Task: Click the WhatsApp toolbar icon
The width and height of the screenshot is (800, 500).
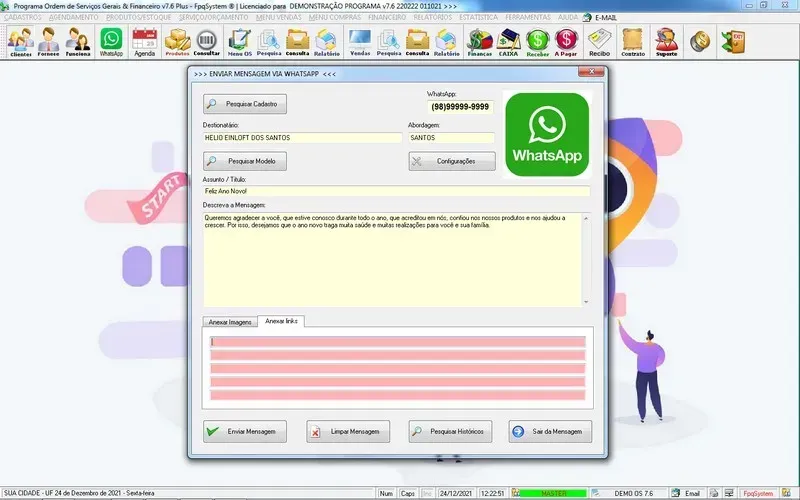Action: [111, 41]
